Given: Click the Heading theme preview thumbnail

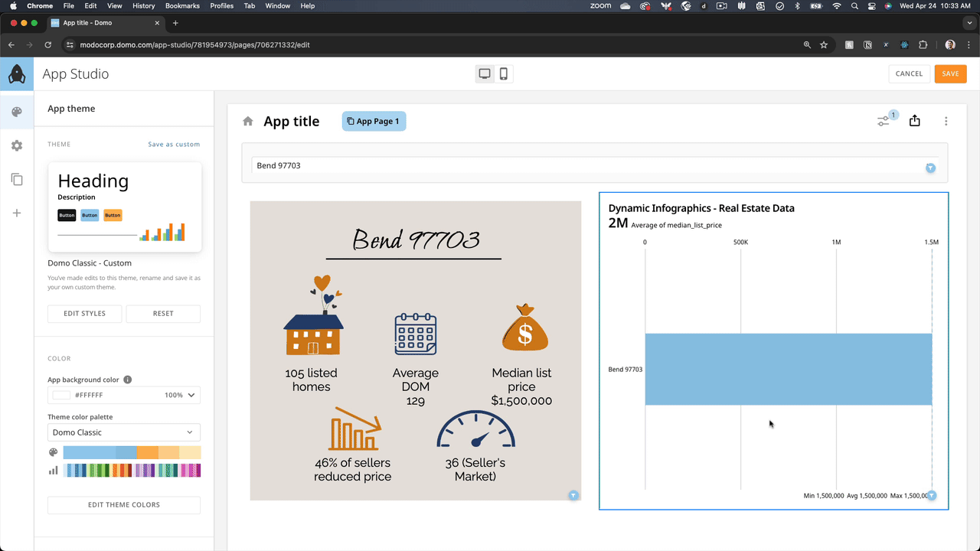Looking at the screenshot, I should pos(125,207).
